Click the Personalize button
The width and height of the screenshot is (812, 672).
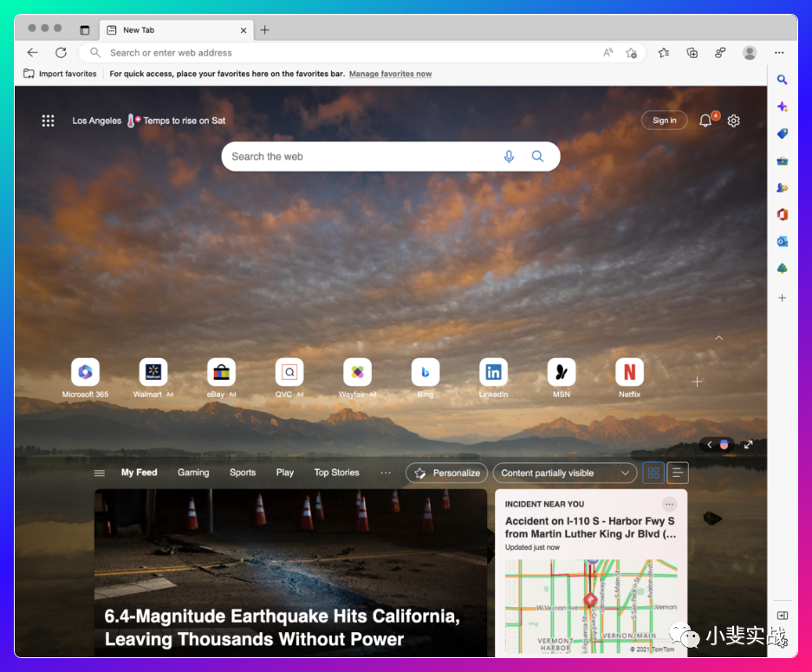coord(447,473)
